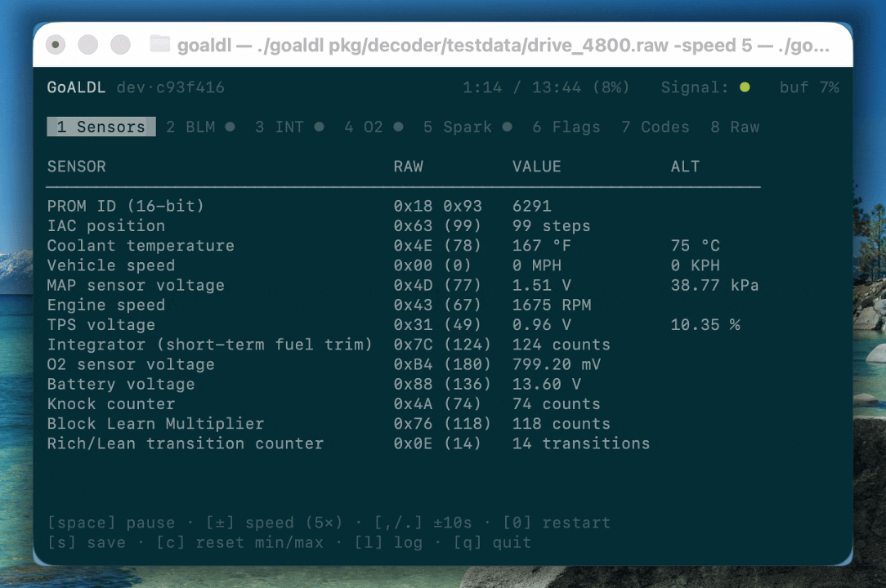Click the 14 transitions value
The height and width of the screenshot is (588, 886).
click(581, 443)
